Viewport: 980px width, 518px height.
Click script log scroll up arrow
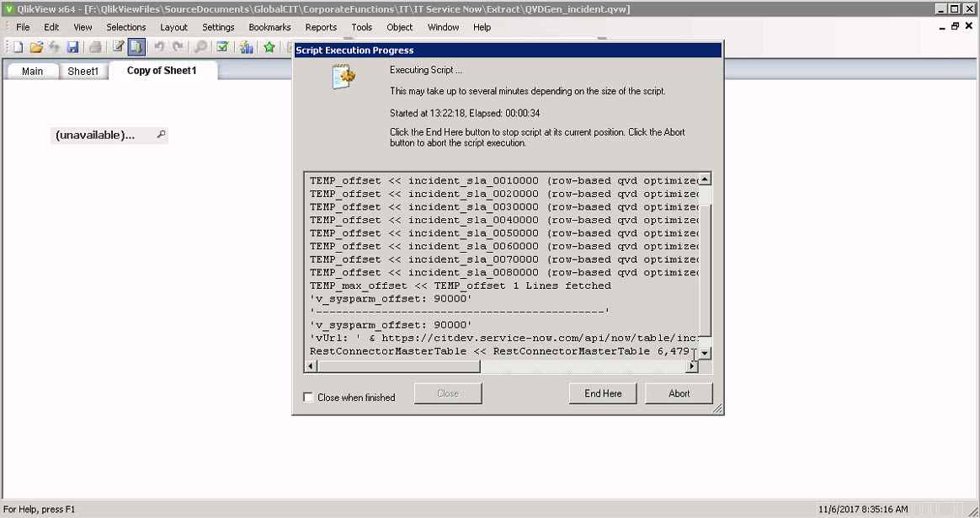point(705,179)
